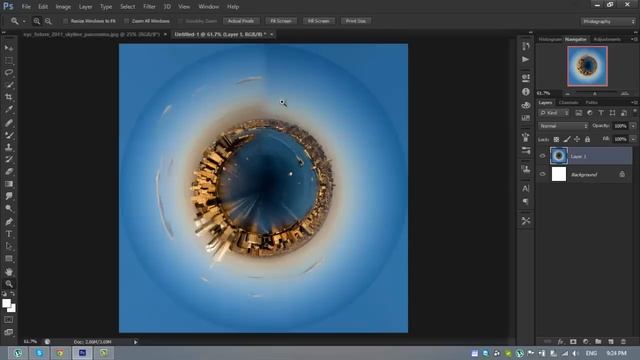Add a layer mask icon
640x360 pixels.
tap(573, 342)
